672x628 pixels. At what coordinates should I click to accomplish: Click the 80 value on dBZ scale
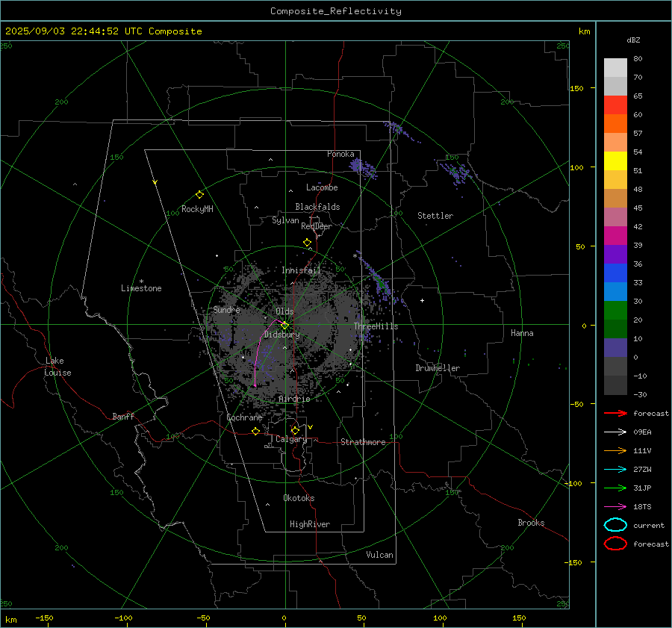(x=638, y=59)
